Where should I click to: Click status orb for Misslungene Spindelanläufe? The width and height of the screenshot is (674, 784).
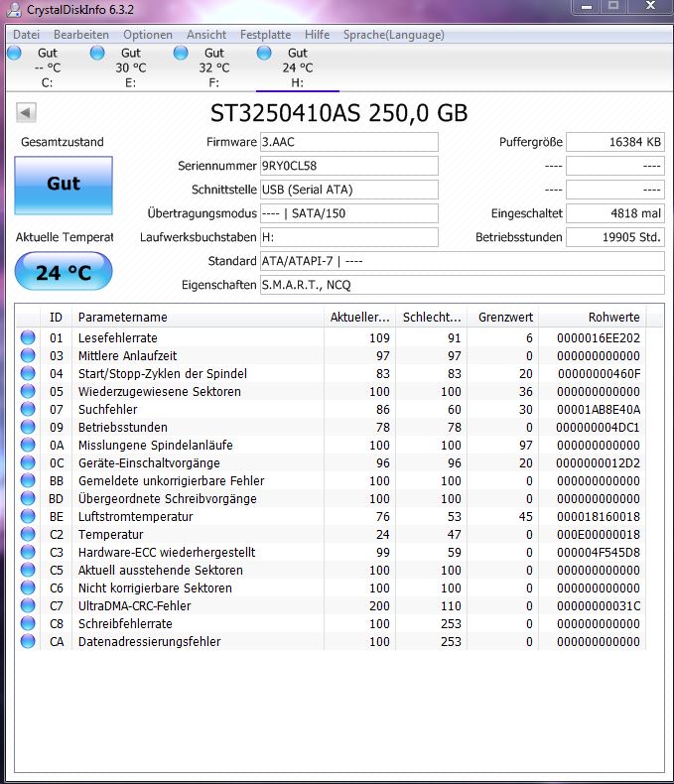pyautogui.click(x=28, y=445)
